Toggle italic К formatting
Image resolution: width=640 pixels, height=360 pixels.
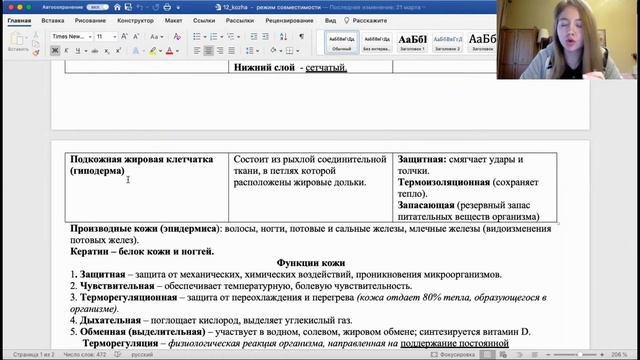tap(66, 51)
